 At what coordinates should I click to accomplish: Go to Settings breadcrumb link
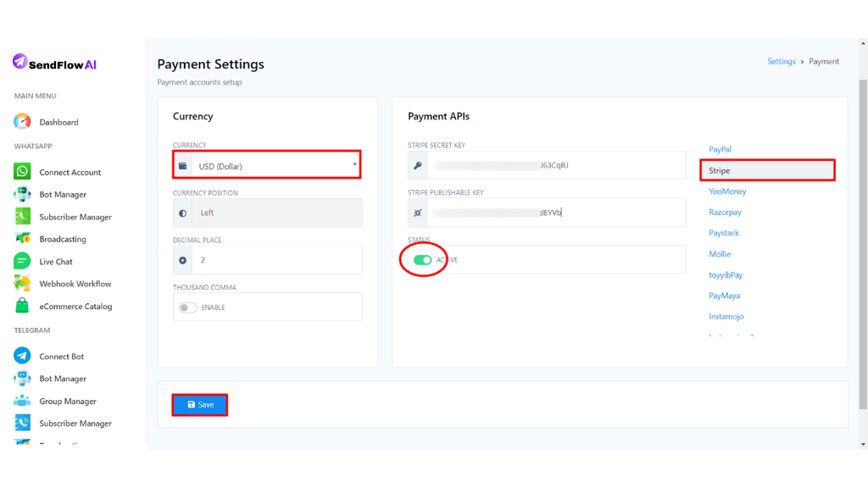coord(781,61)
